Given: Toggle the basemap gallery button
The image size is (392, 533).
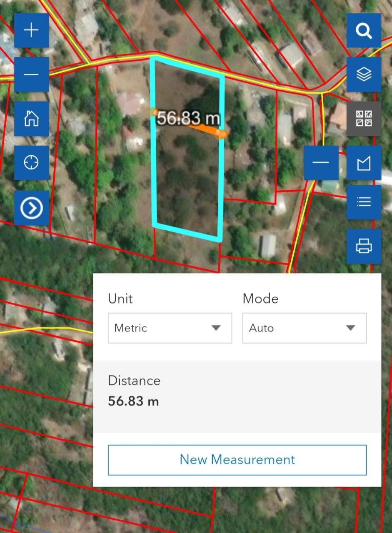Looking at the screenshot, I should (x=364, y=119).
